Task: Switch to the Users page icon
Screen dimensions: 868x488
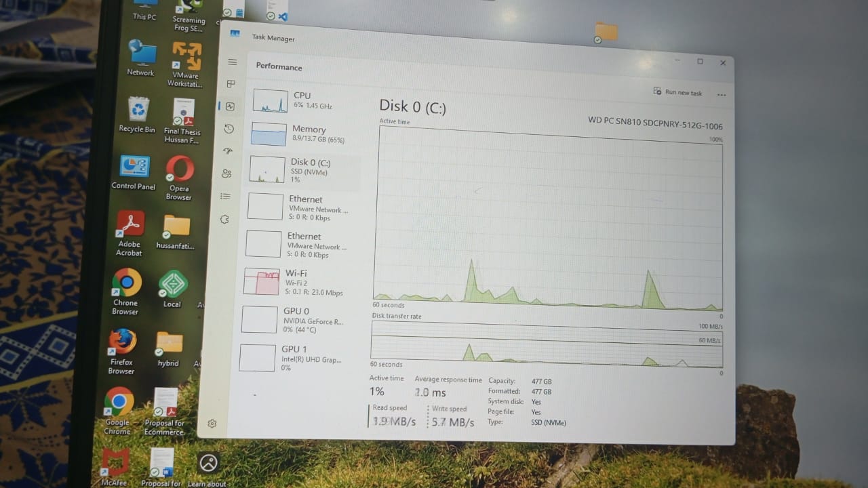Action: click(x=226, y=174)
